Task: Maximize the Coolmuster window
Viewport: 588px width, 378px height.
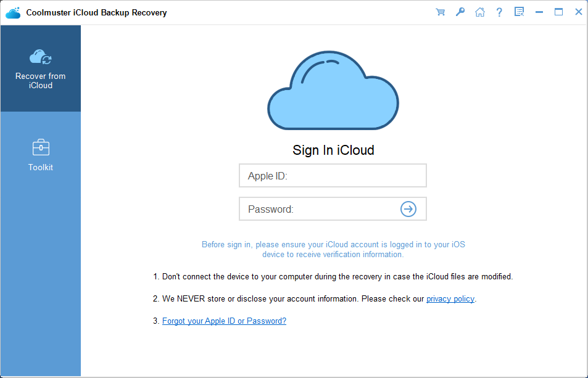Action: pos(559,12)
